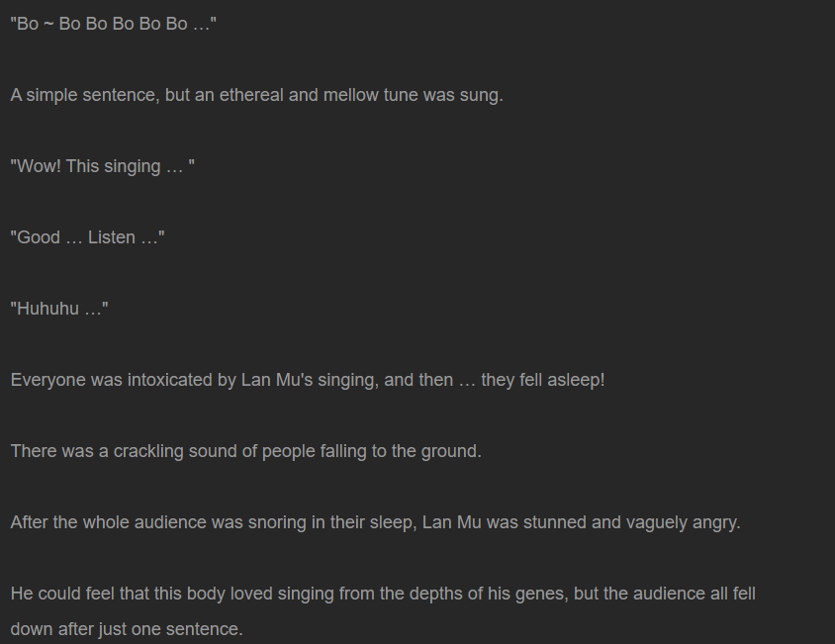Click the "Huhuhu …" line

[59, 309]
